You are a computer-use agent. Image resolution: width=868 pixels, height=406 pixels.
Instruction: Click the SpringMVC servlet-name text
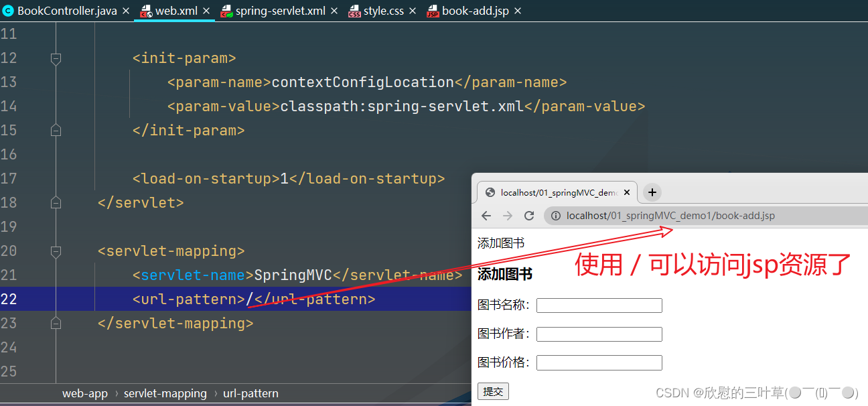pyautogui.click(x=293, y=275)
